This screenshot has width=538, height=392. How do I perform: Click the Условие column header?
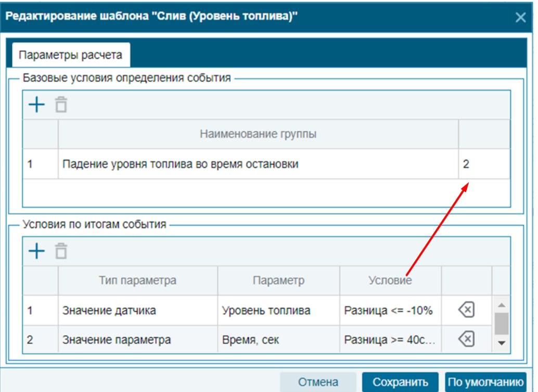[390, 281]
